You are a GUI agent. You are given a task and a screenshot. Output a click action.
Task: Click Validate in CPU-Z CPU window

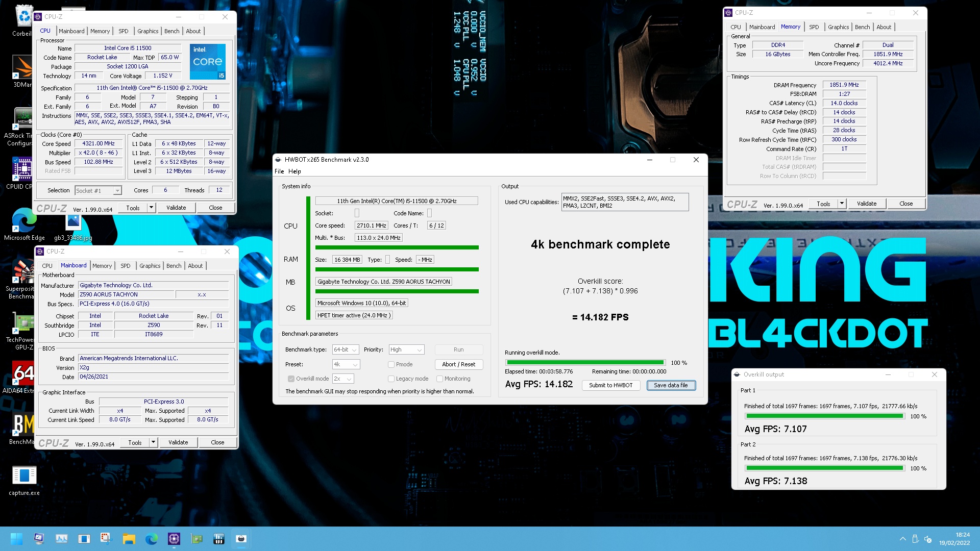176,208
